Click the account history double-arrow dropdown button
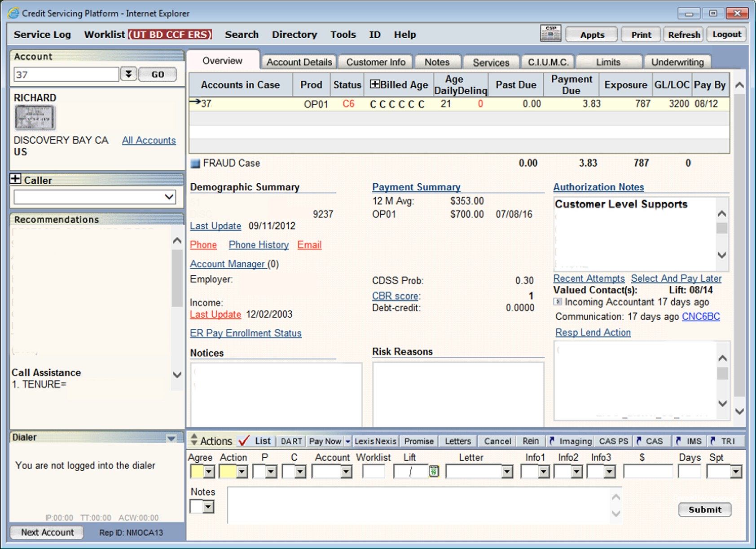Viewport: 756px width, 549px height. pos(128,74)
